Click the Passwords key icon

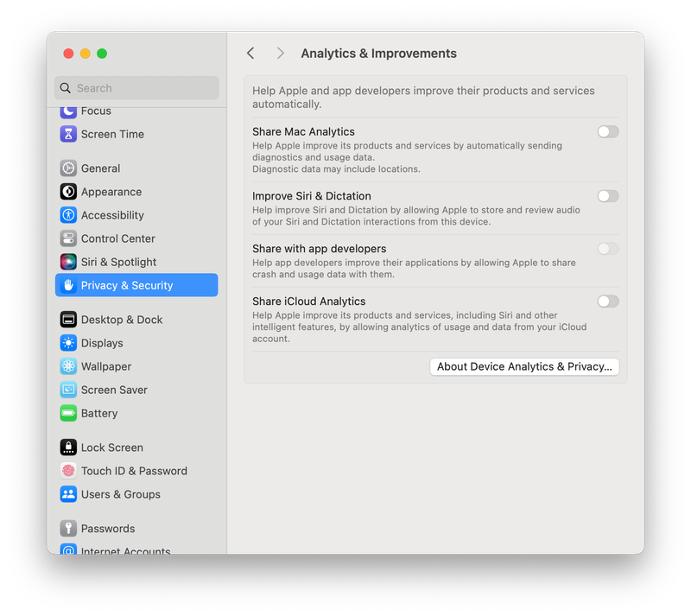click(x=68, y=529)
